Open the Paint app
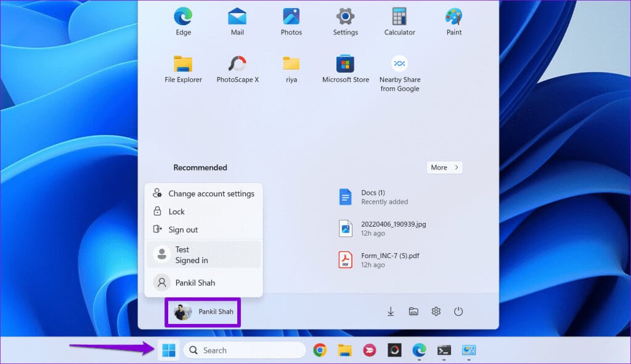This screenshot has height=364, width=631. (454, 22)
